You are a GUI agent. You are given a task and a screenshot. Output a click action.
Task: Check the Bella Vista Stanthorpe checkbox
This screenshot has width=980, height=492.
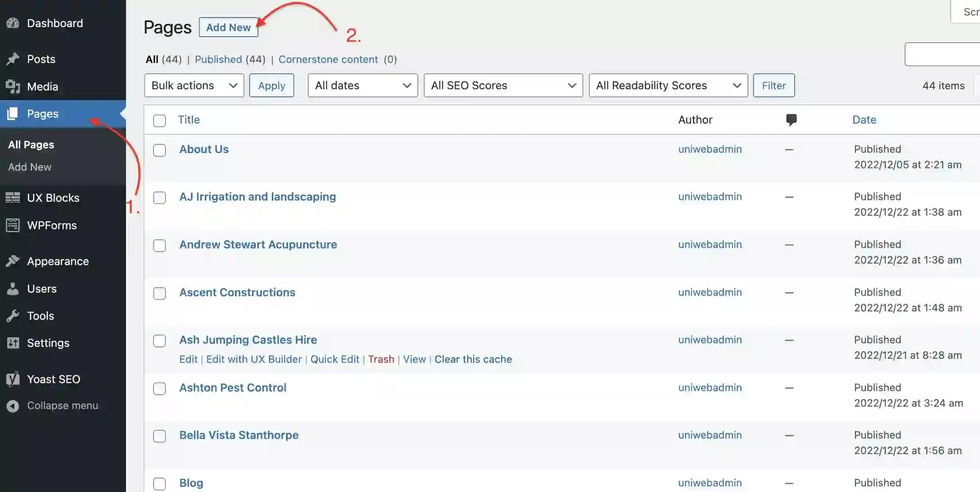pos(159,436)
